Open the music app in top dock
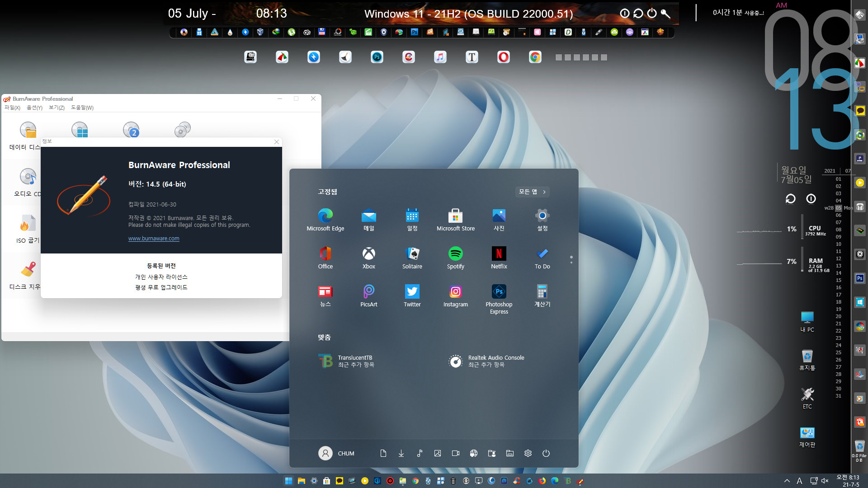868x488 pixels. (x=440, y=57)
